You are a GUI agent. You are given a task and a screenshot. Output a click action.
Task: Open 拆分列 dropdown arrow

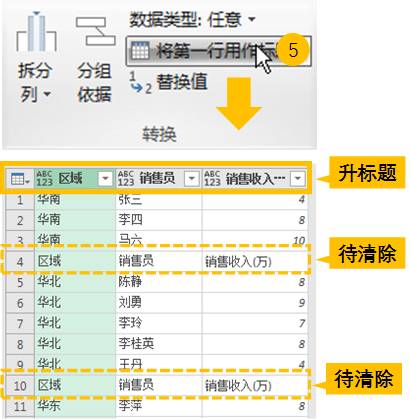(x=47, y=95)
